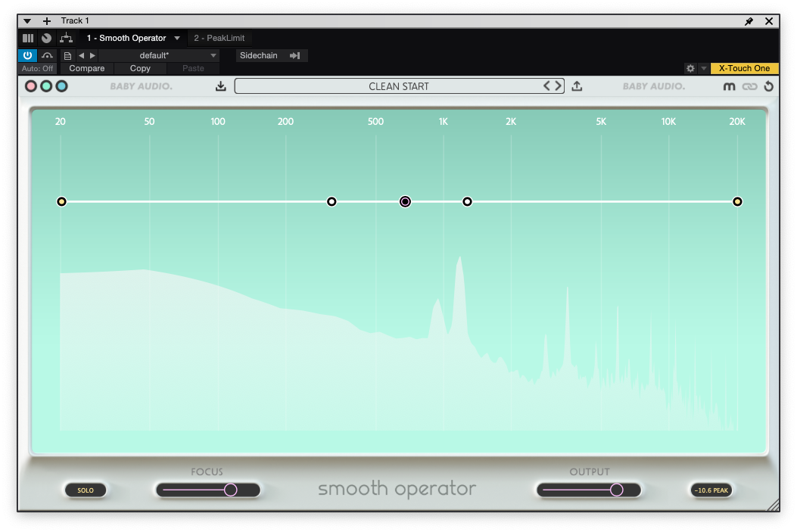
Task: Export preset with upload icon
Action: coord(577,86)
